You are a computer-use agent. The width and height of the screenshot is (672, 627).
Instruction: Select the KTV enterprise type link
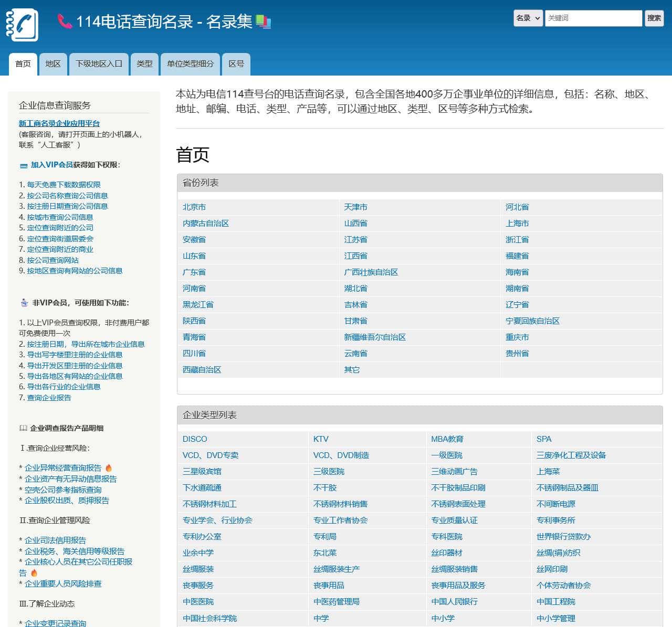click(x=321, y=439)
